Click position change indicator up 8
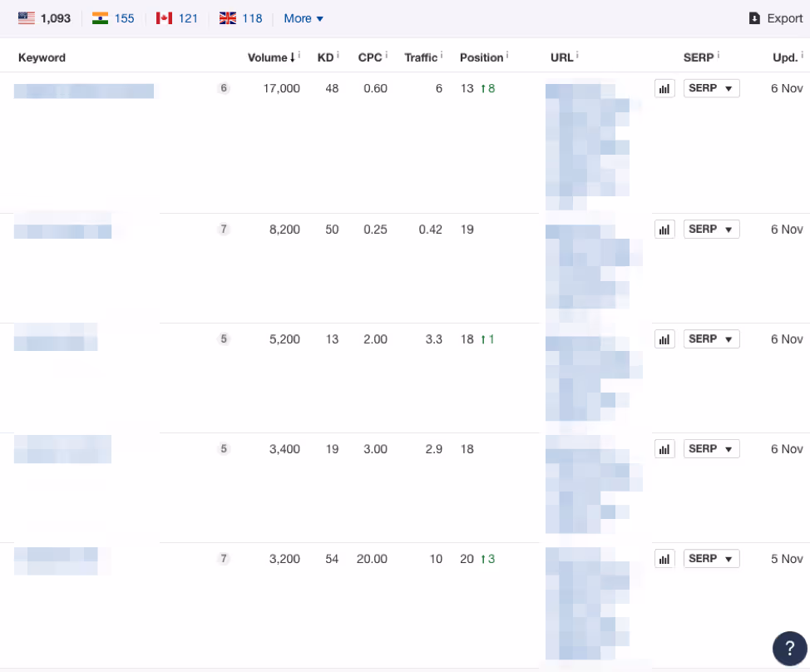The height and width of the screenshot is (672, 810). click(x=487, y=88)
